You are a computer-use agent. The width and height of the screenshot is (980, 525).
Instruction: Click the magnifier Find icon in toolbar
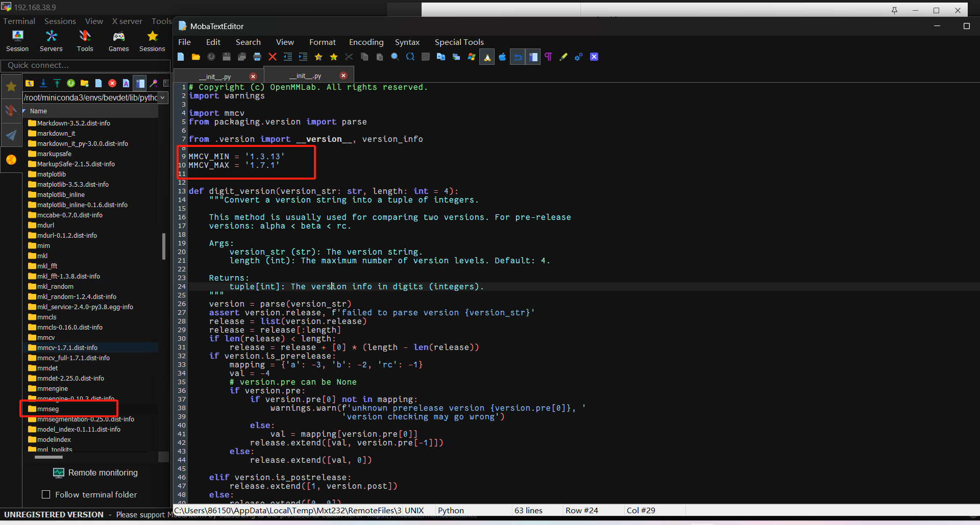point(395,57)
